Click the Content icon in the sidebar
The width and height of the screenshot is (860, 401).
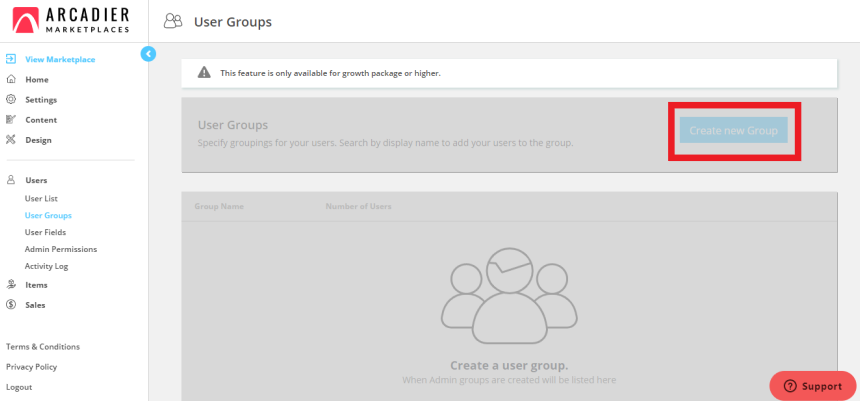coord(11,120)
